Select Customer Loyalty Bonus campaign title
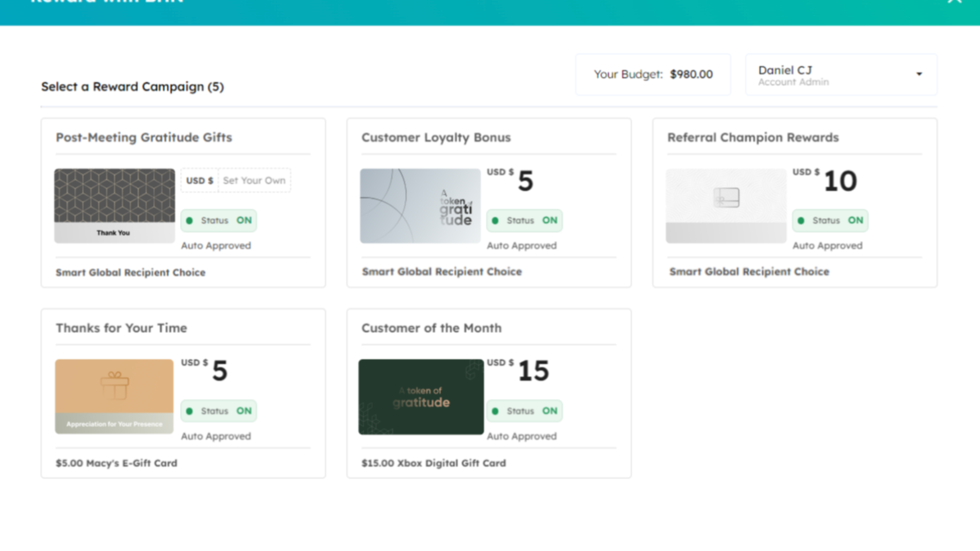The width and height of the screenshot is (980, 551). (436, 137)
